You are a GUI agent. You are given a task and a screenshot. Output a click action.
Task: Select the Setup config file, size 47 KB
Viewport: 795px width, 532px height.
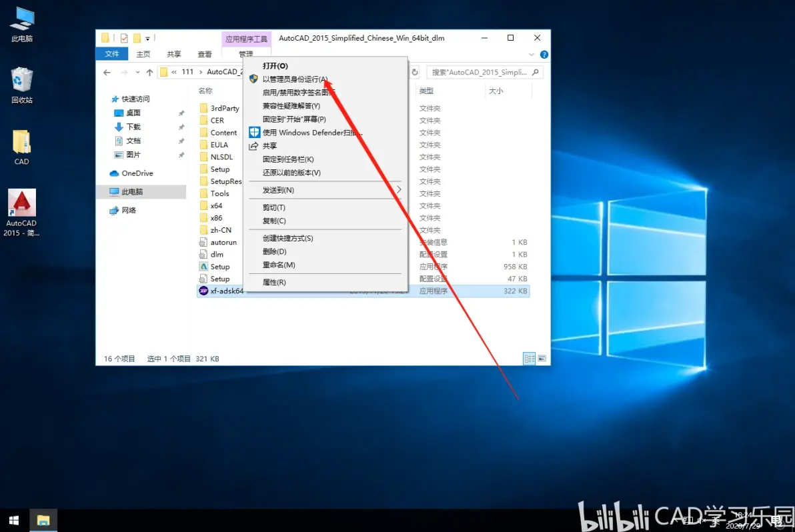coord(215,279)
